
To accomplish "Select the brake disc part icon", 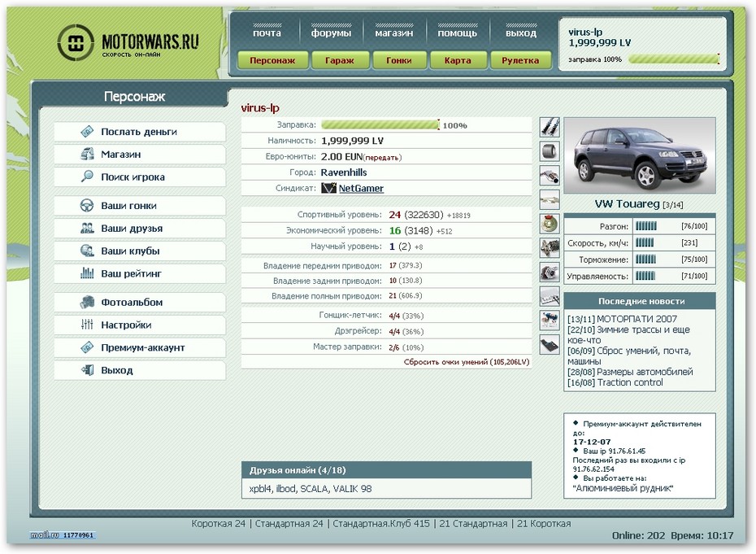I will coord(550,224).
